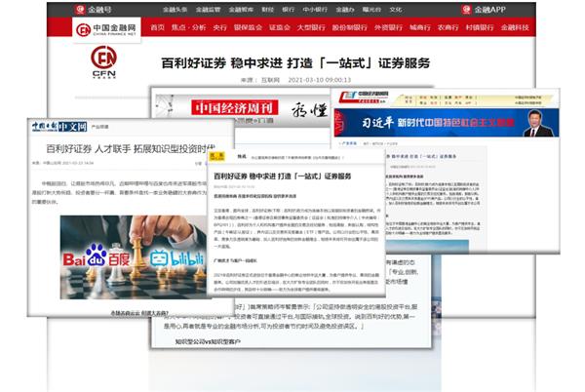Image resolution: width=585 pixels, height=392 pixels.
Task: Open 曝光台 in the top dark menu
Action: point(371,10)
